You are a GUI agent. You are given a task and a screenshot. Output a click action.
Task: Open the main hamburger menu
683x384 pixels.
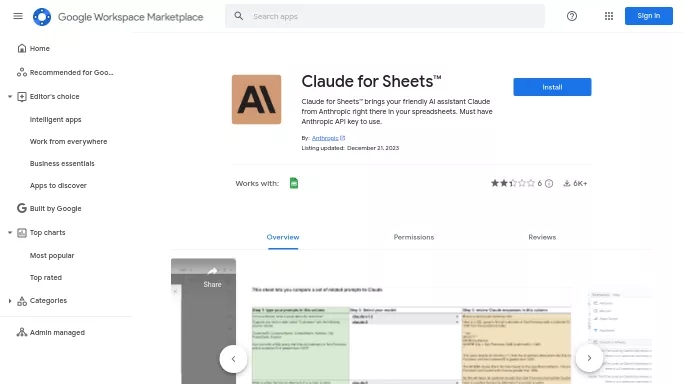click(x=18, y=16)
